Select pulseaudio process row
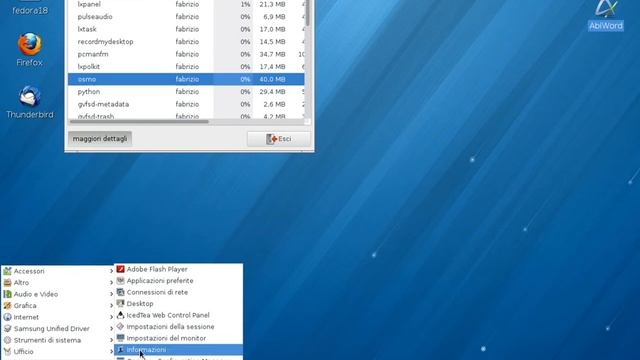640x360 pixels. point(186,17)
